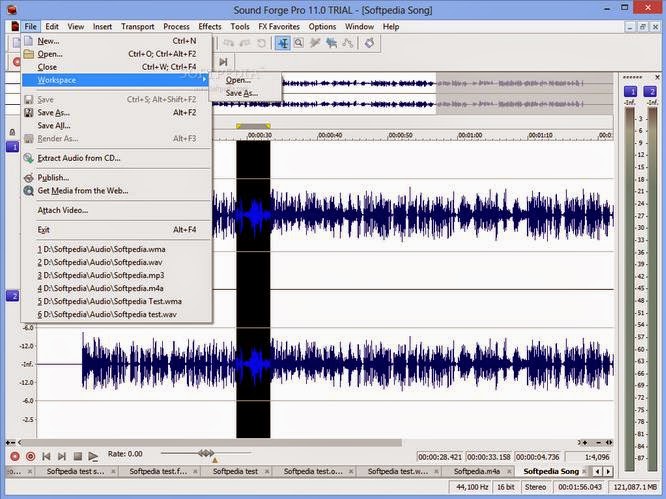The height and width of the screenshot is (499, 666).
Task: Open the FX Favorites menu
Action: pyautogui.click(x=279, y=26)
